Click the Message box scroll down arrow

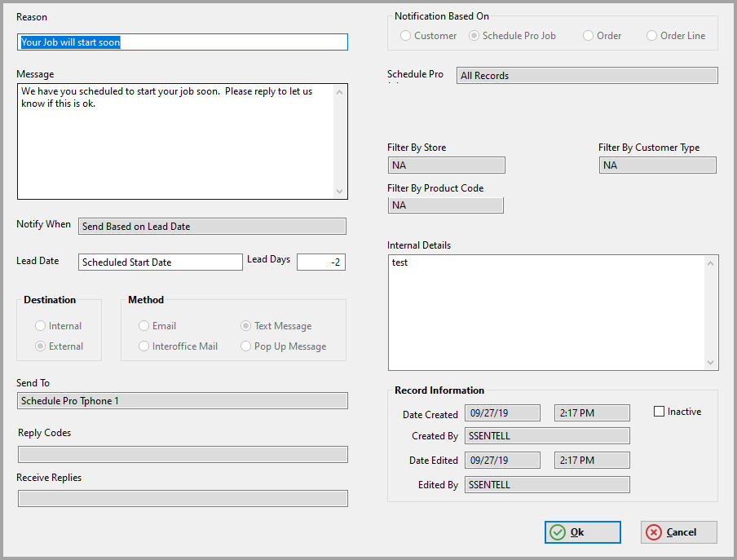[x=339, y=192]
